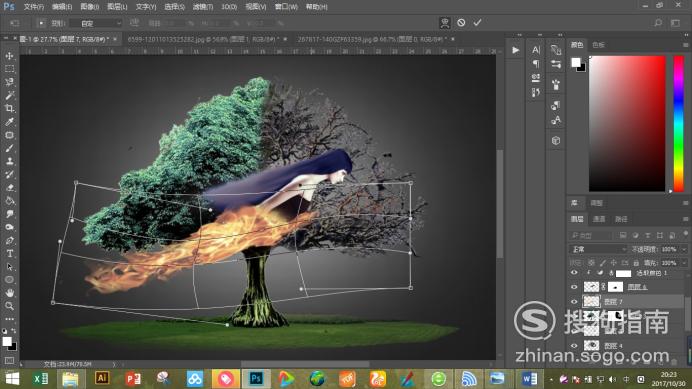The width and height of the screenshot is (692, 389).
Task: Hide the 图层 6 layer
Action: pyautogui.click(x=574, y=287)
